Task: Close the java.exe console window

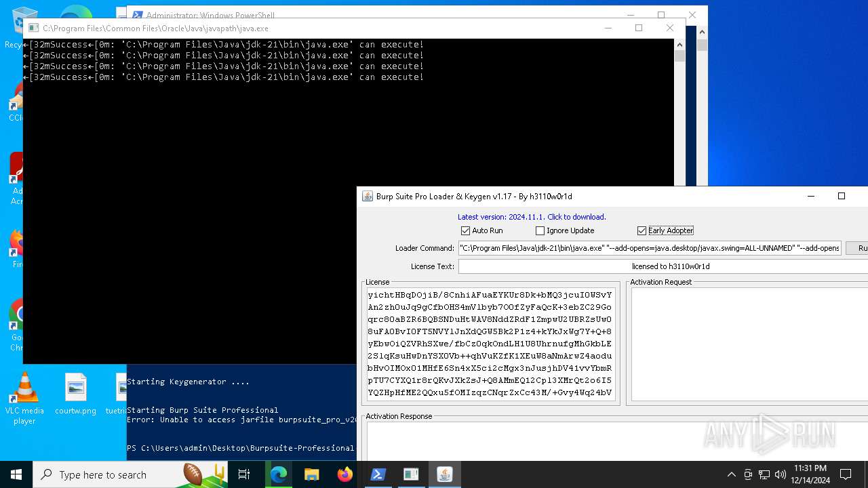Action: (670, 28)
